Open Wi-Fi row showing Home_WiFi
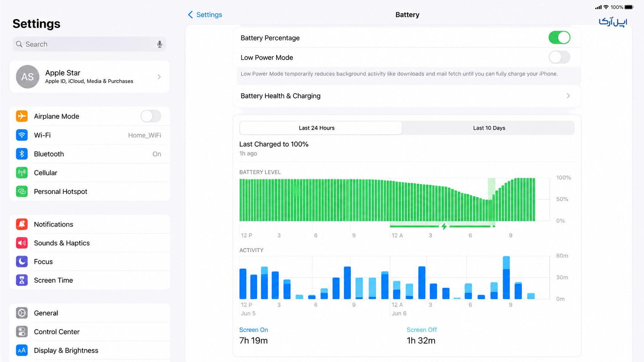The height and width of the screenshot is (362, 644). click(90, 135)
